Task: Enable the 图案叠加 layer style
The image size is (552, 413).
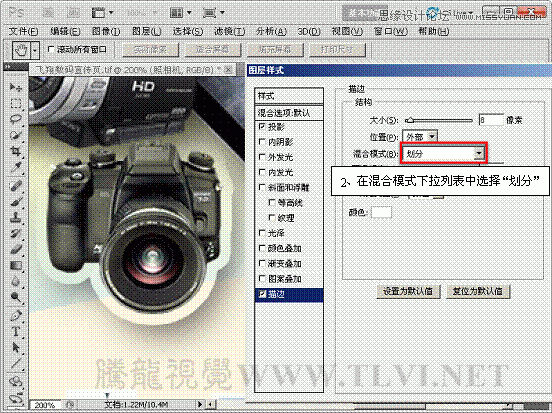Action: (262, 279)
